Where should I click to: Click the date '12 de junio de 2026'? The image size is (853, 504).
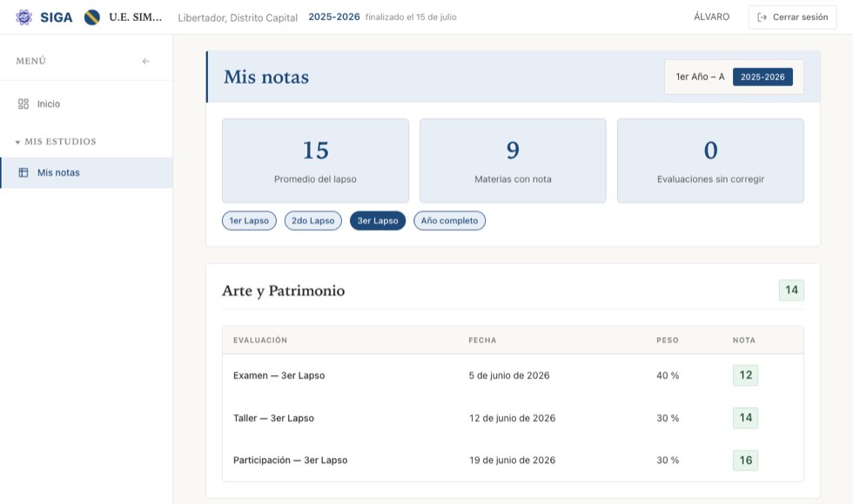(x=513, y=418)
